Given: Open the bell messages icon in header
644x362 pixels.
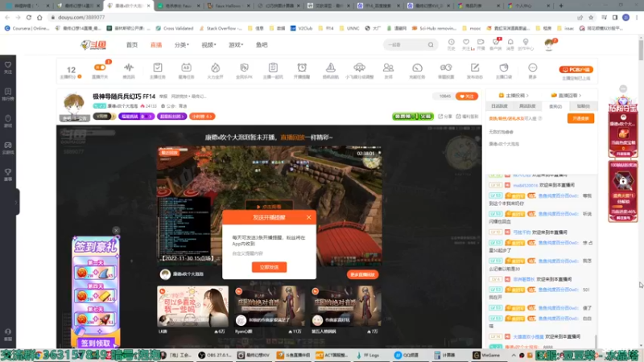Looking at the screenshot, I should pyautogui.click(x=510, y=43).
